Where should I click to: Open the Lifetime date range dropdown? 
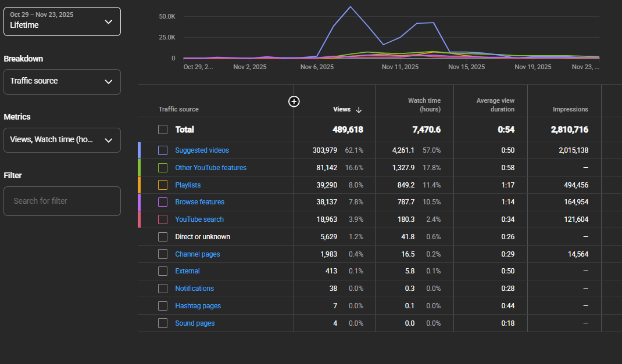(62, 21)
